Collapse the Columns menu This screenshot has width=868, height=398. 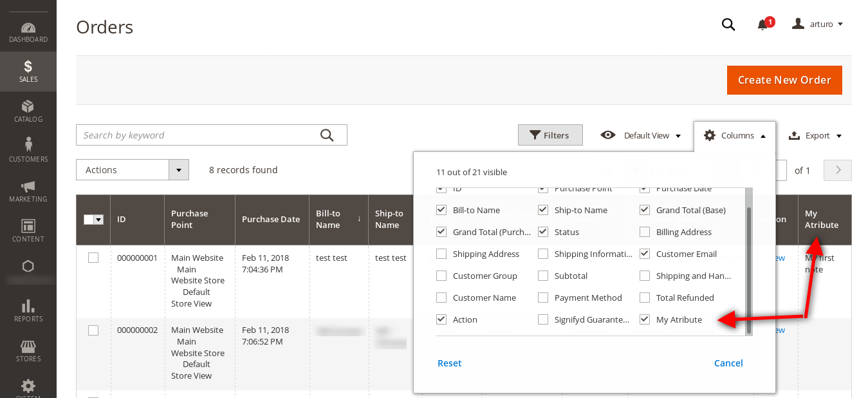[734, 135]
